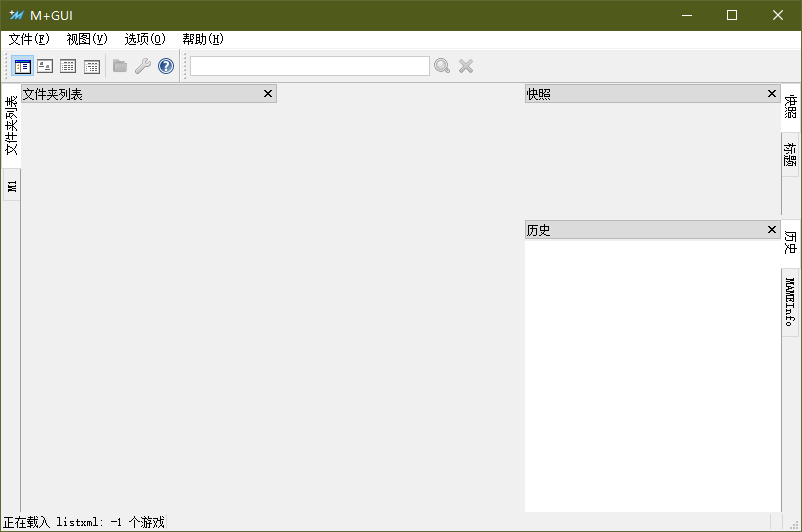This screenshot has width=802, height=532.
Task: Clear search with the gray X icon
Action: (465, 66)
